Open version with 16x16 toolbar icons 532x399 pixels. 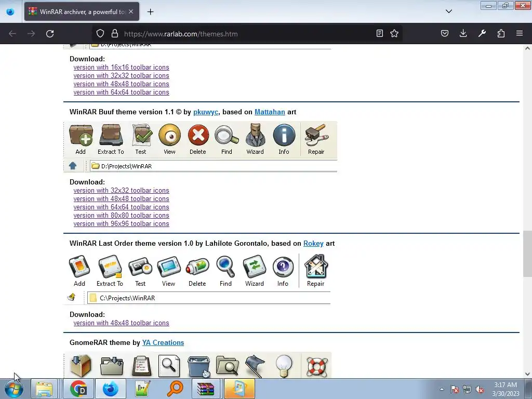click(121, 67)
